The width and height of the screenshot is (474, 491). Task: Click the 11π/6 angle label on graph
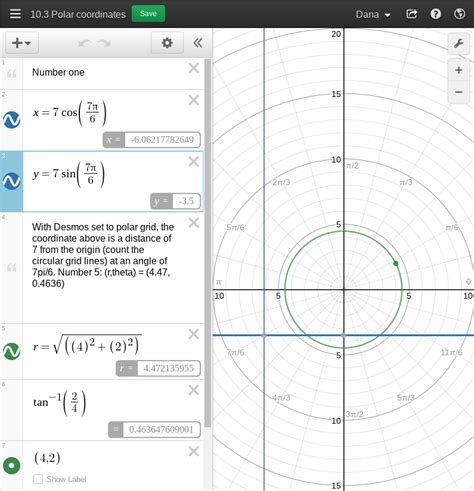click(451, 352)
